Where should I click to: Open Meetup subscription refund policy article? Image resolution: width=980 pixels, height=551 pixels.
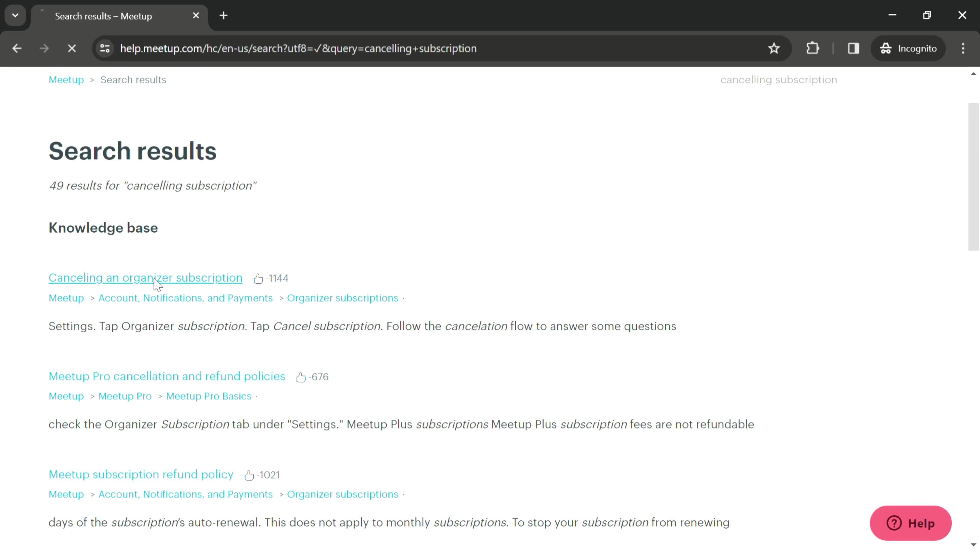141,474
